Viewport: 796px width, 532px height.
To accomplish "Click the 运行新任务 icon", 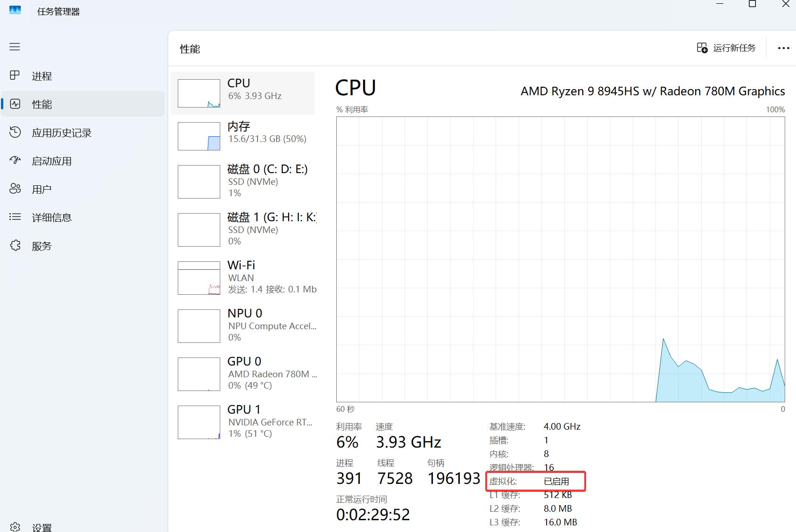I will [702, 48].
